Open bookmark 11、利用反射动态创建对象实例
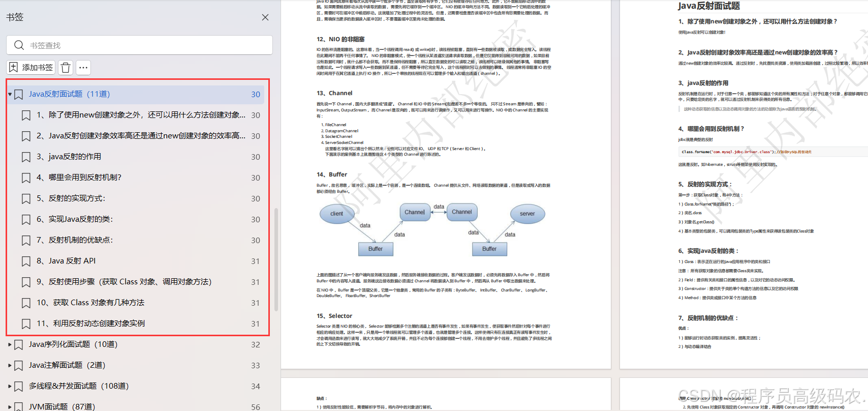 click(x=90, y=324)
